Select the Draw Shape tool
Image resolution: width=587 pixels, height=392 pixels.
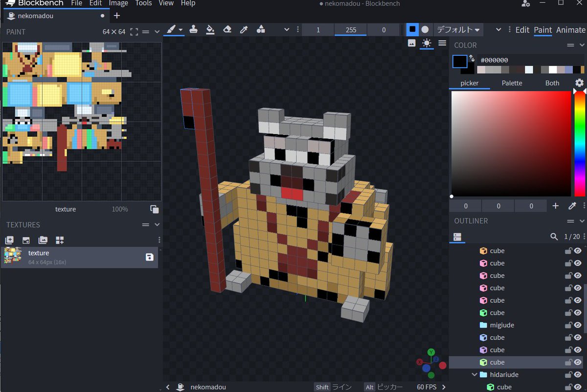261,29
